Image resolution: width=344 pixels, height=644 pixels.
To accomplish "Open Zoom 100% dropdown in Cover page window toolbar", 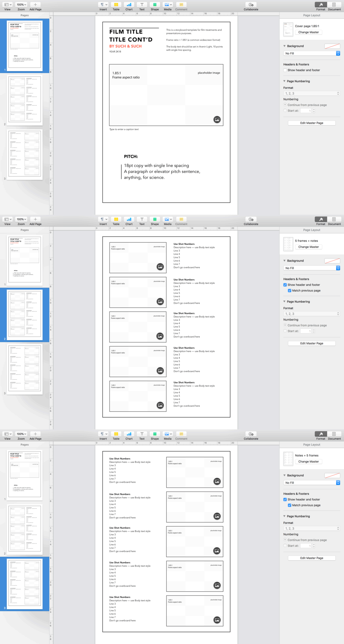I will [21, 5].
